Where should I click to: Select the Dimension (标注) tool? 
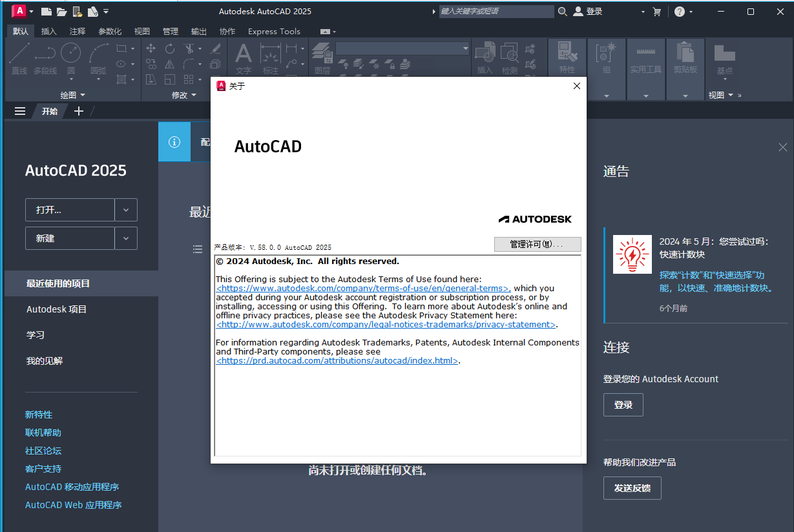[x=271, y=59]
